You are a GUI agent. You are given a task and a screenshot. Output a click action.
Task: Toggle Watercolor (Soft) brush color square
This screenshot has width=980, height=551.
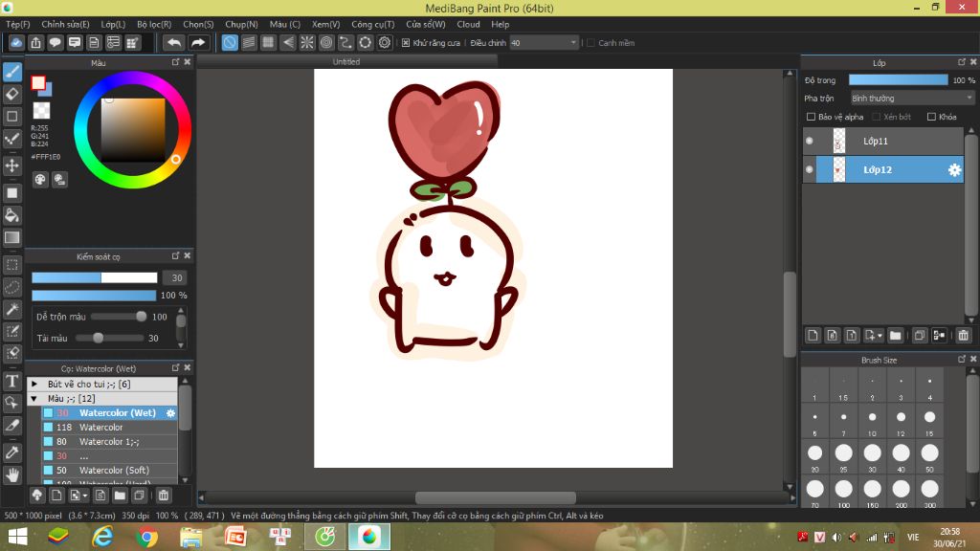48,471
